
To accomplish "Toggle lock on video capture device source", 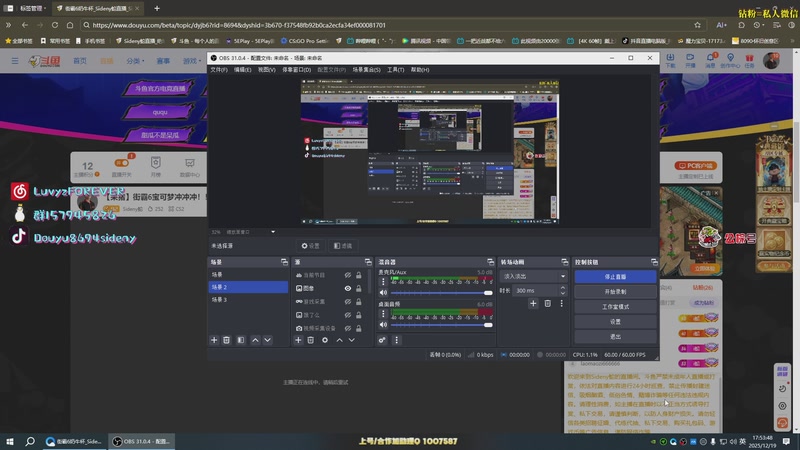I will pyautogui.click(x=359, y=328).
